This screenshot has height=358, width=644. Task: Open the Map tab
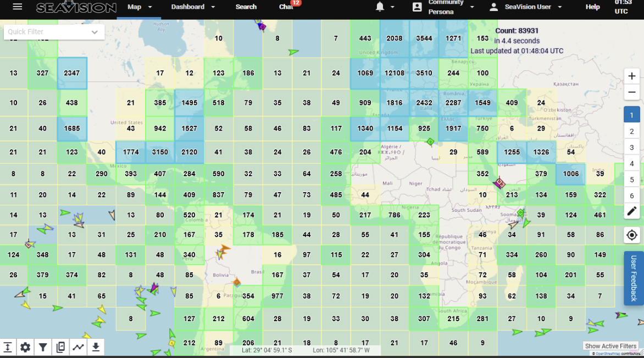pos(134,7)
